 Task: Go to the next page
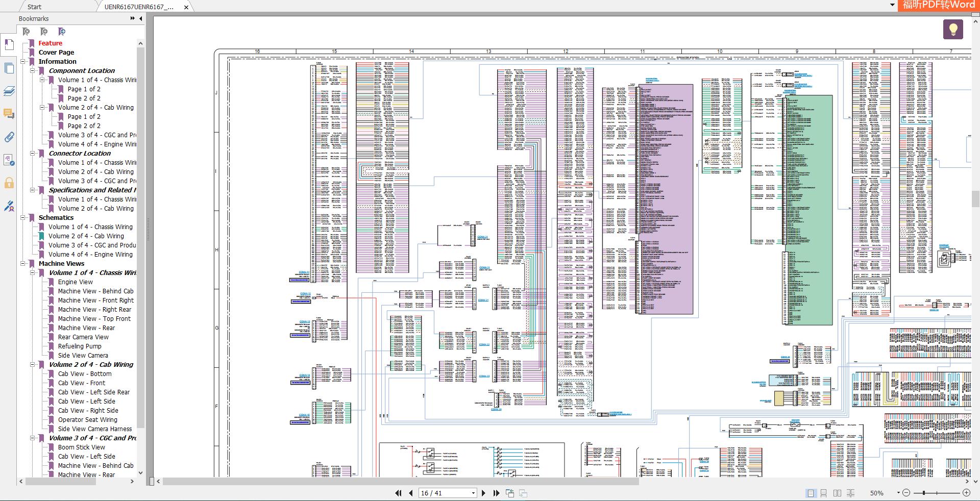click(x=483, y=493)
